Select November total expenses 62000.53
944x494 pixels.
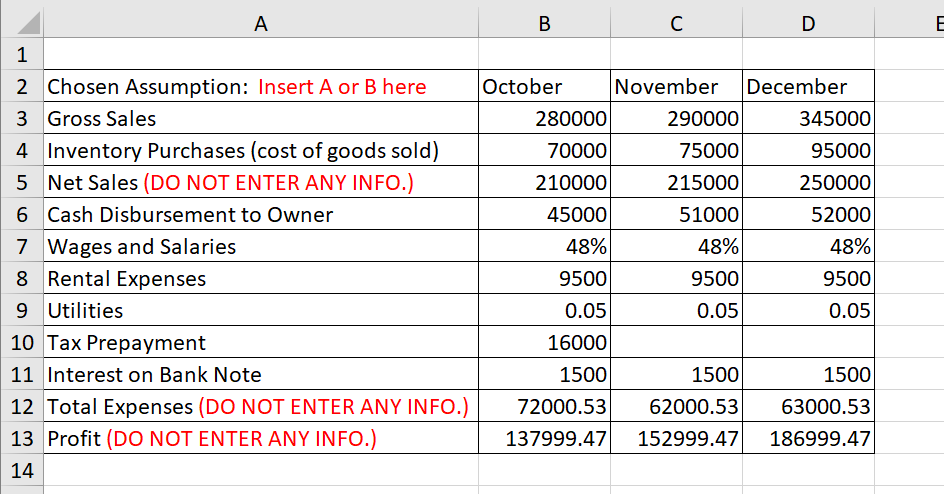(676, 406)
